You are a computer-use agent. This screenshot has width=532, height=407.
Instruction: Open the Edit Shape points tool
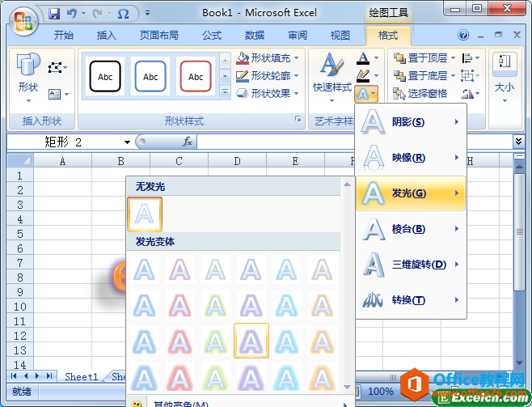(x=57, y=67)
